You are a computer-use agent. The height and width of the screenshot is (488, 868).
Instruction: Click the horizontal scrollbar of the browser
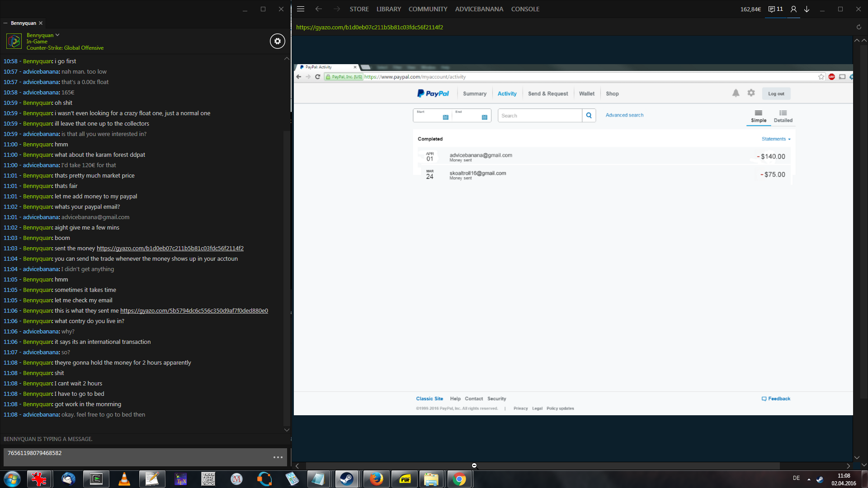pos(542,465)
